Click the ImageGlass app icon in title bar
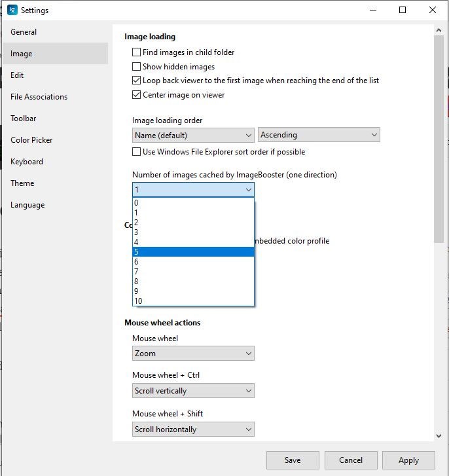 point(11,10)
